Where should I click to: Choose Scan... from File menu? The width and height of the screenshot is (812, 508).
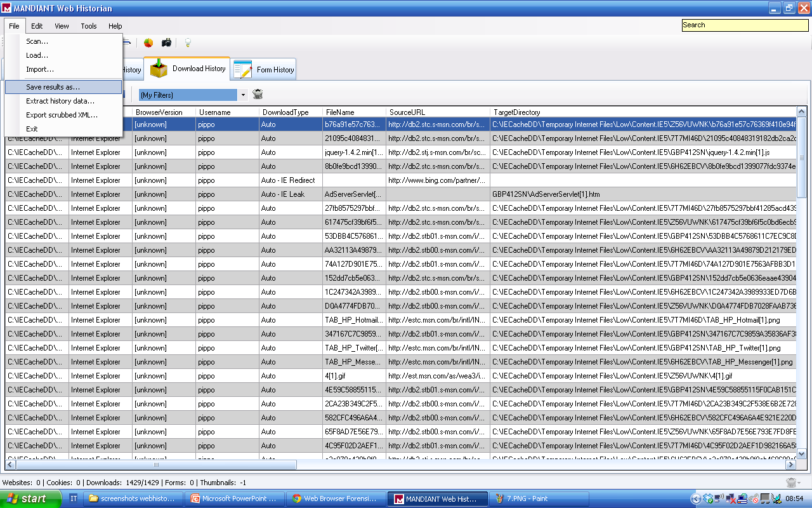pos(63,41)
